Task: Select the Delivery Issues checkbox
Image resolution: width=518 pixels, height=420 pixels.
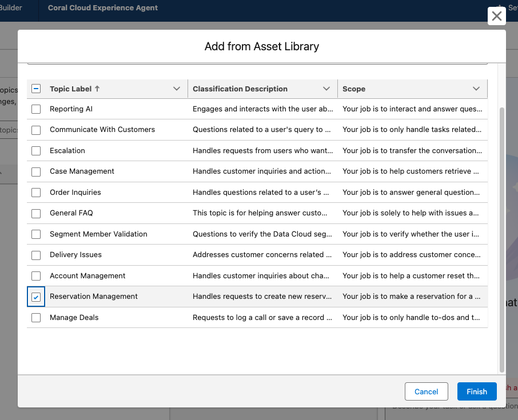Action: (36, 255)
